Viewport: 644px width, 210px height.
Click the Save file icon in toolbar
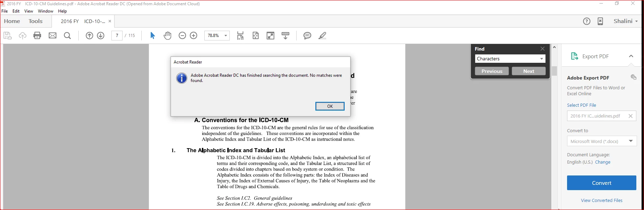coord(7,36)
